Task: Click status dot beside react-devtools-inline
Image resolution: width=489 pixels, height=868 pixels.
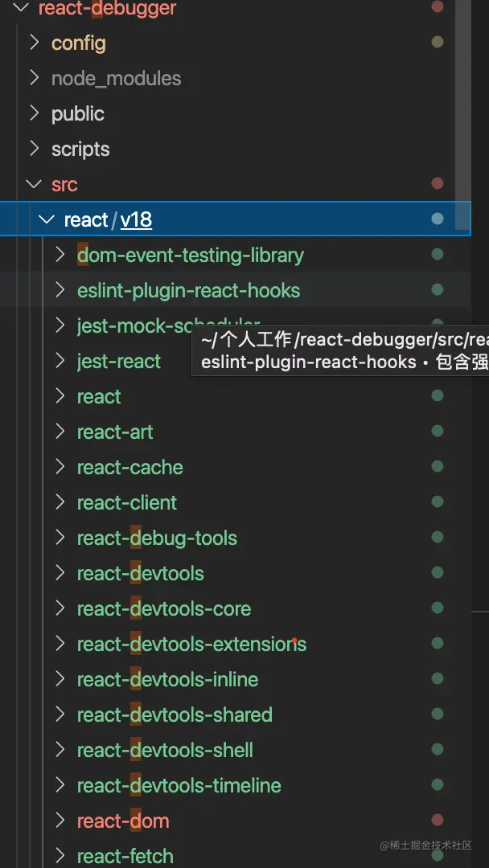Action: (x=438, y=678)
